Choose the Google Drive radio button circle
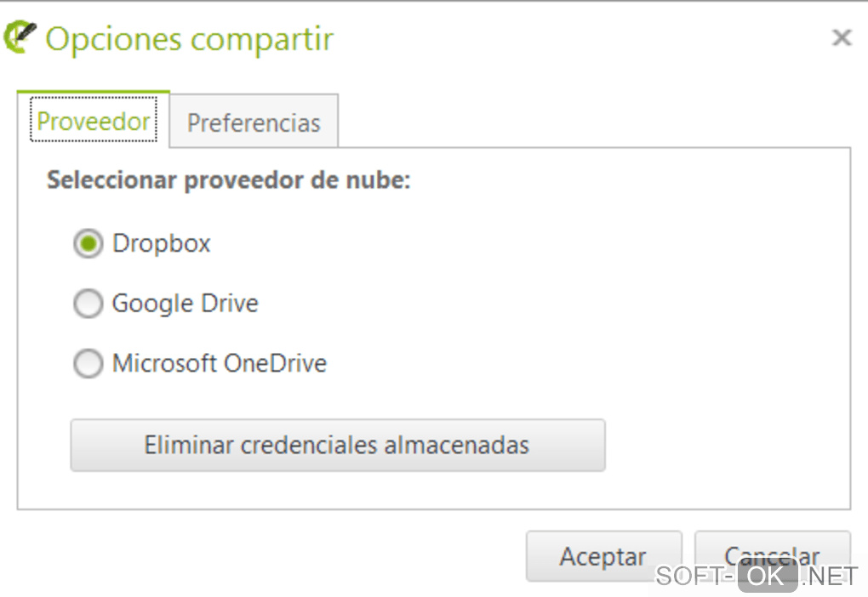868x597 pixels. pos(88,304)
